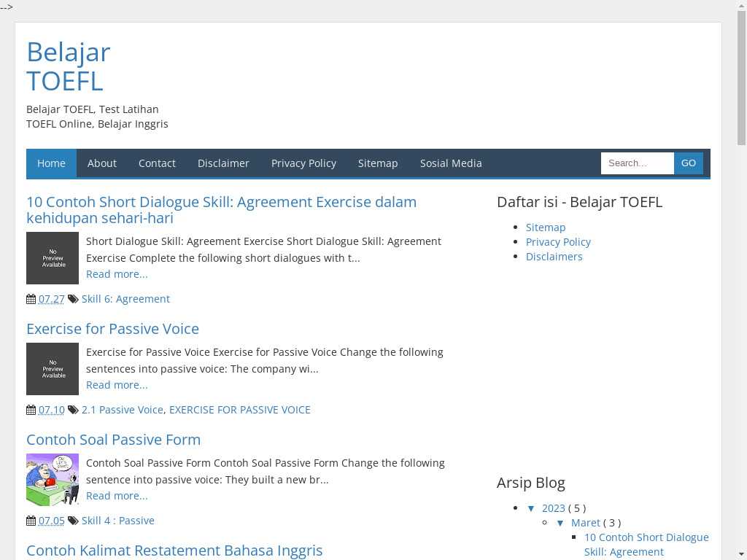Click tags icon before Skill 6: Agreement
Screen dimensions: 747x560
click(x=73, y=299)
